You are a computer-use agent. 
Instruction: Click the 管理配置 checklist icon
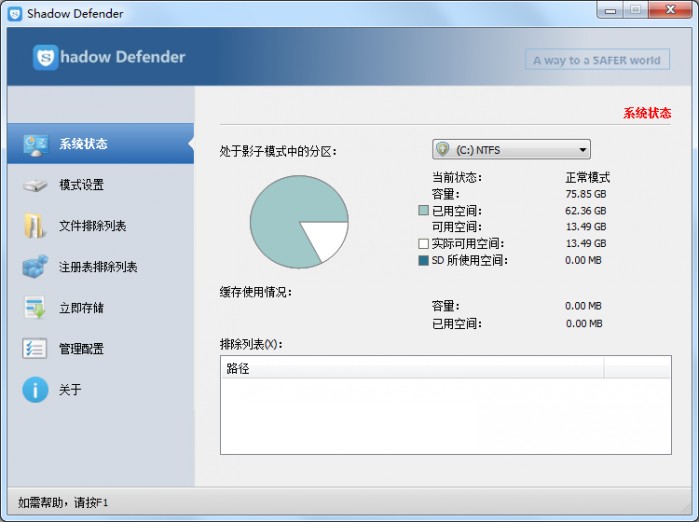click(x=34, y=349)
